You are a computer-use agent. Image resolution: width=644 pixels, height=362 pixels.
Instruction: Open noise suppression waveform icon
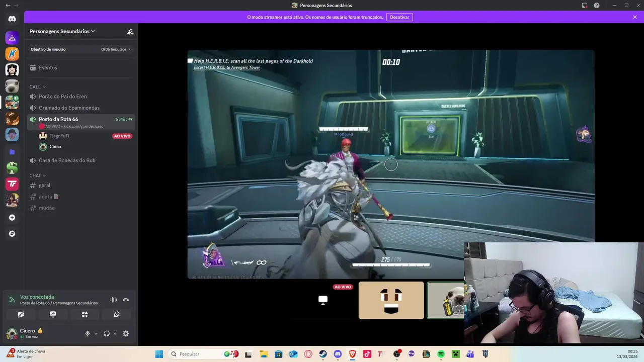coord(114,300)
